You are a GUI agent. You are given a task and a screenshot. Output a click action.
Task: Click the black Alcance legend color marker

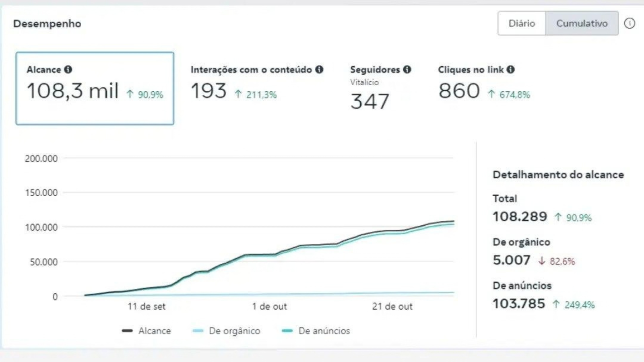[127, 331]
